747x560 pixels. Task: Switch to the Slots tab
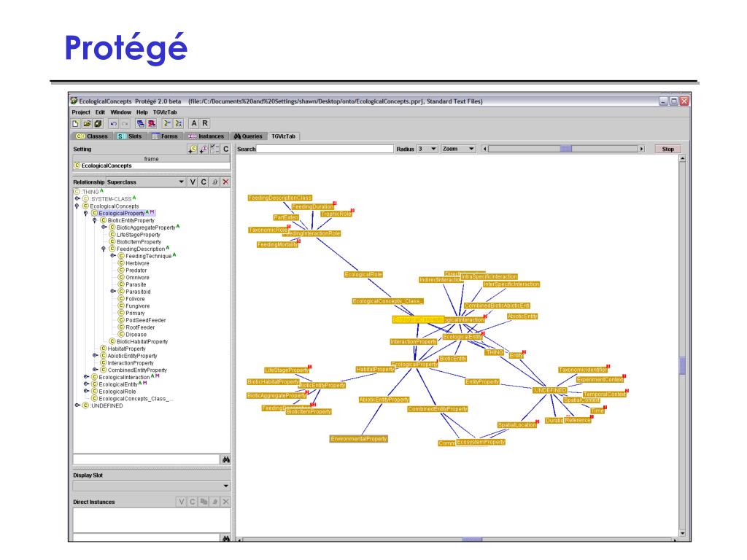coord(130,136)
